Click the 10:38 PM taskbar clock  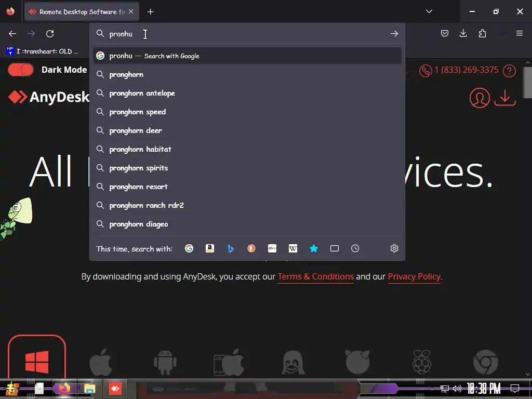pos(484,388)
